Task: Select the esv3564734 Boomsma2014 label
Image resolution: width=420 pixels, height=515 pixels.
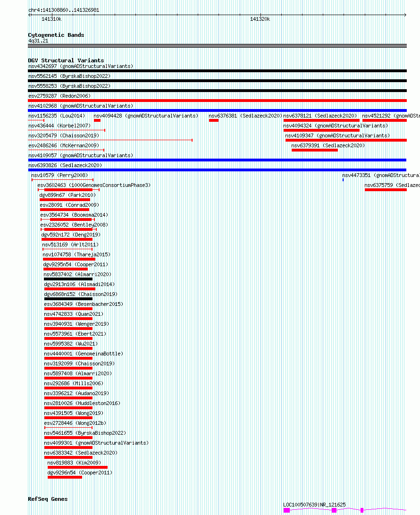Action: pos(74,215)
